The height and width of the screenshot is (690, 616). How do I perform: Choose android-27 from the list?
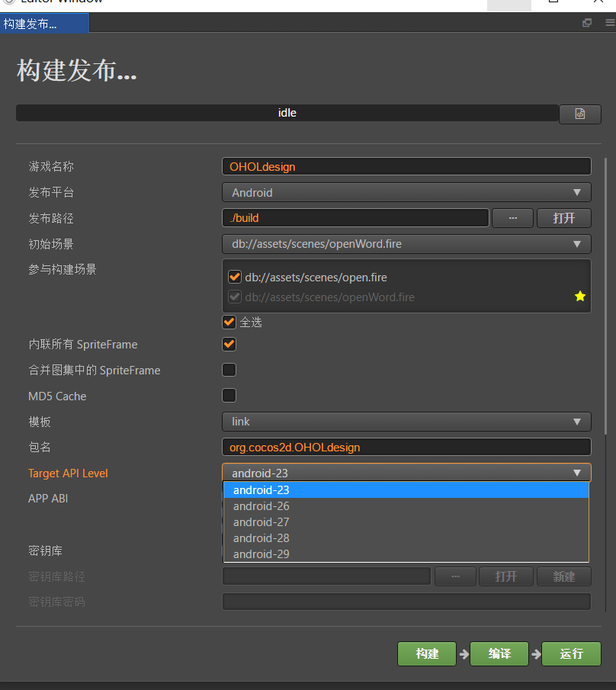pos(406,522)
